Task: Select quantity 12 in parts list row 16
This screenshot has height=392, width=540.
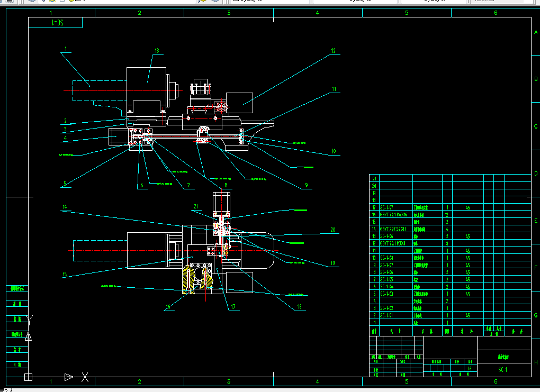Action: (447, 214)
